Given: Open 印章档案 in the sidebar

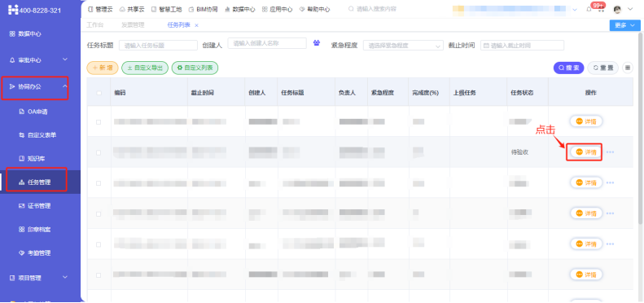Looking at the screenshot, I should coord(35,230).
